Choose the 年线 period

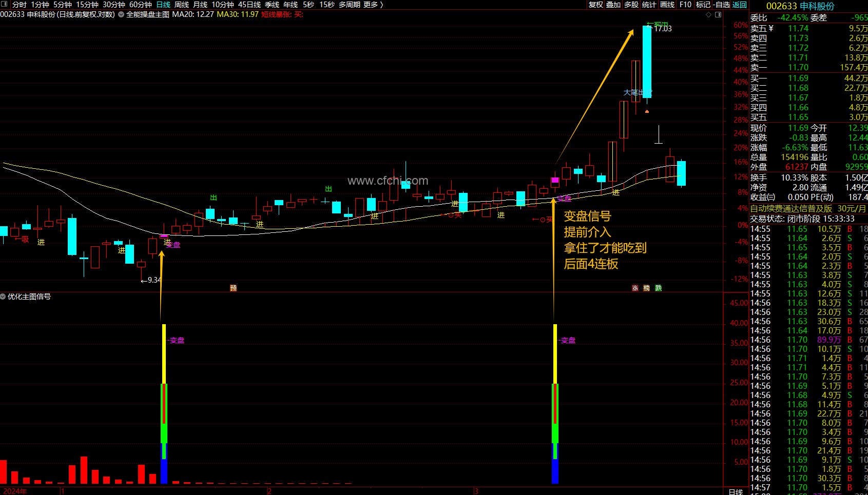pos(291,5)
